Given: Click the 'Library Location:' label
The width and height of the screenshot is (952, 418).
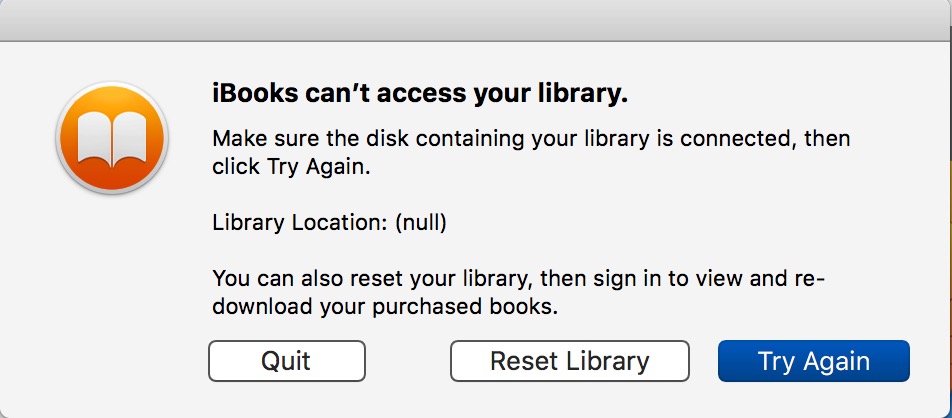Looking at the screenshot, I should click(x=300, y=223).
